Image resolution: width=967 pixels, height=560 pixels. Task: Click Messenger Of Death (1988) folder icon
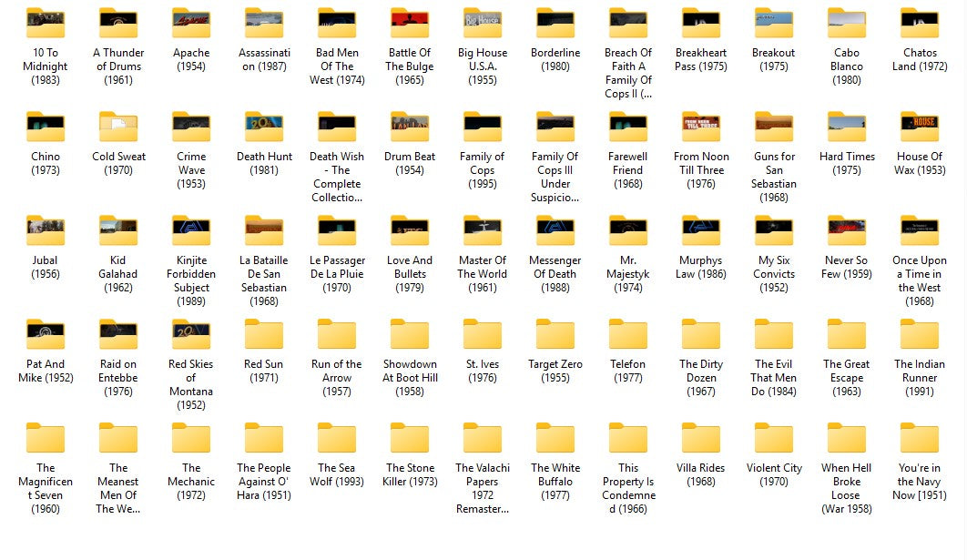coord(555,230)
